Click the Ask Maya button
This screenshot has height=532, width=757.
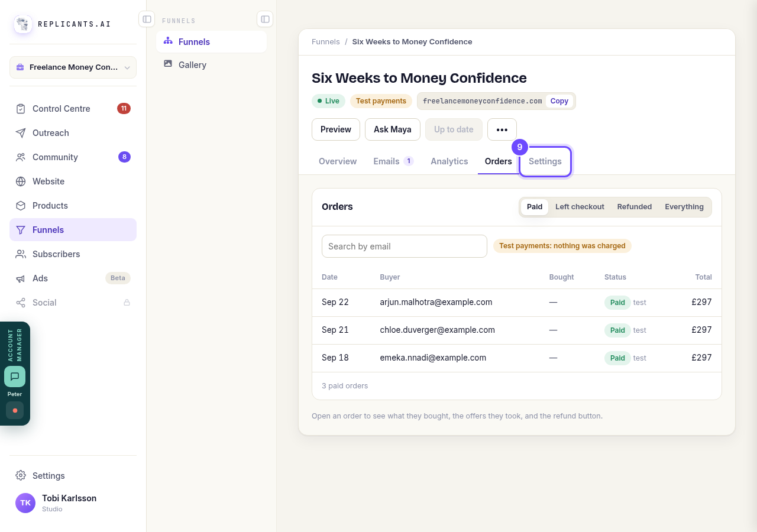click(393, 129)
